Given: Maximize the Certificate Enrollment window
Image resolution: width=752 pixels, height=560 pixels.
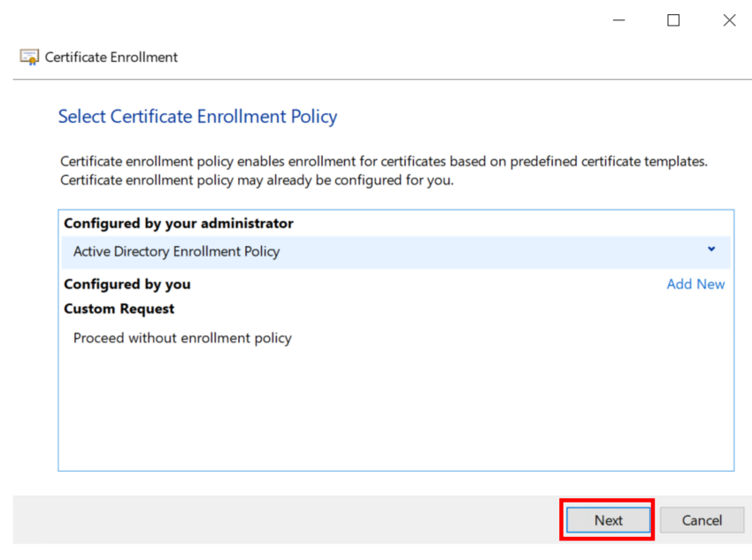Looking at the screenshot, I should coord(673,20).
